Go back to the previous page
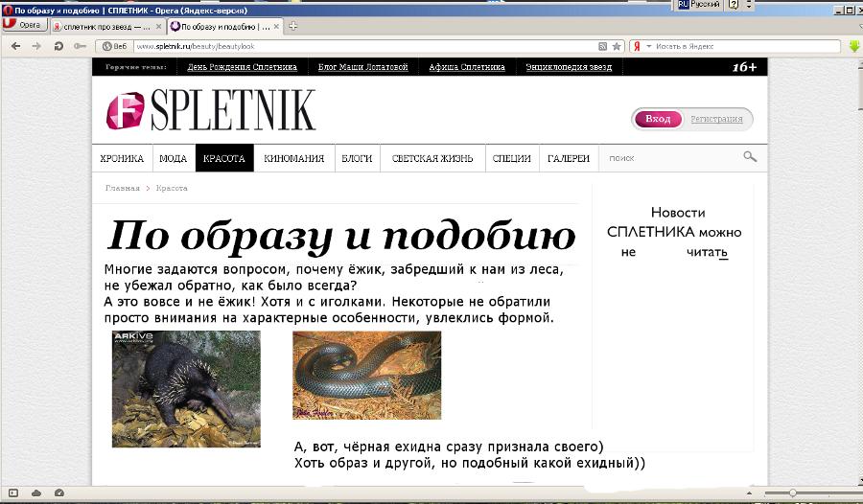863x504 pixels. (x=15, y=46)
